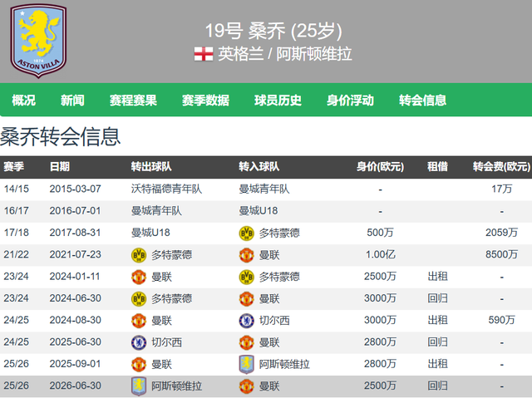Click the 500万 value cell

[x=381, y=233]
